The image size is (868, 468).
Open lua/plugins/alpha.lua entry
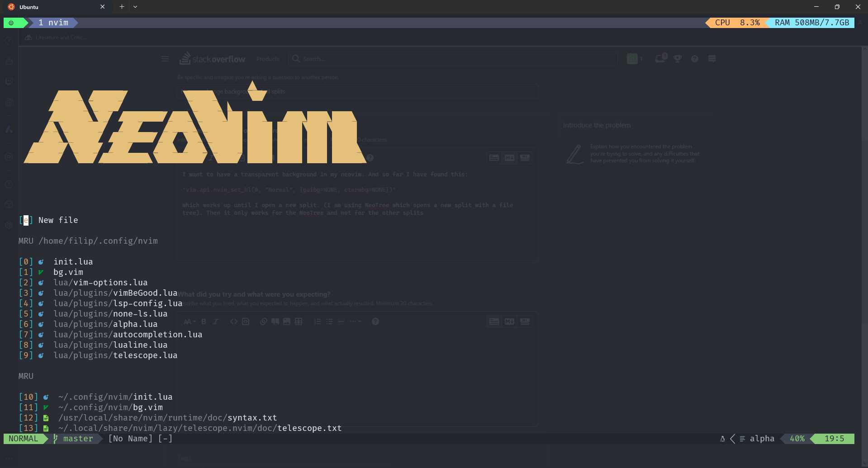tap(88, 324)
